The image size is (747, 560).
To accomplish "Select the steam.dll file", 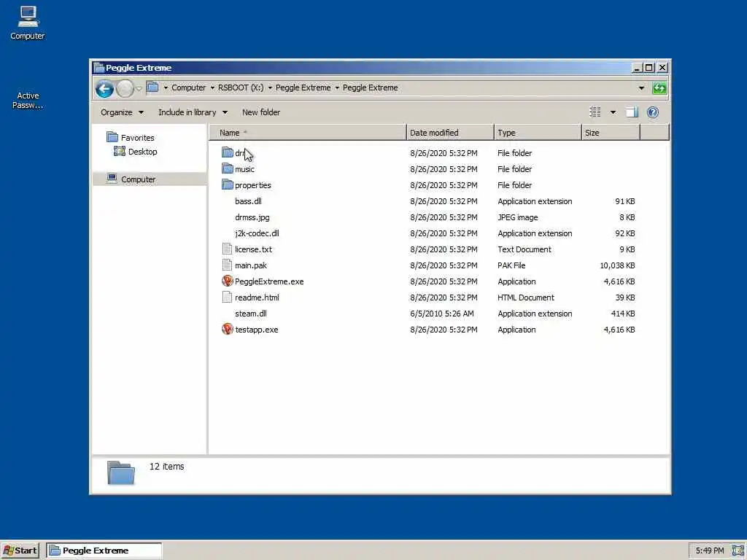I will (x=251, y=314).
